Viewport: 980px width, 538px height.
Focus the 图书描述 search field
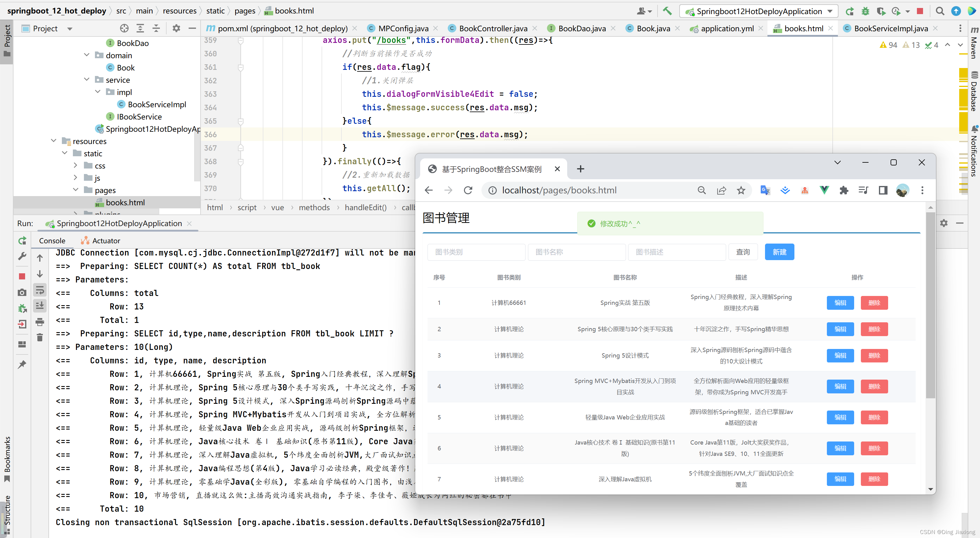tap(677, 252)
